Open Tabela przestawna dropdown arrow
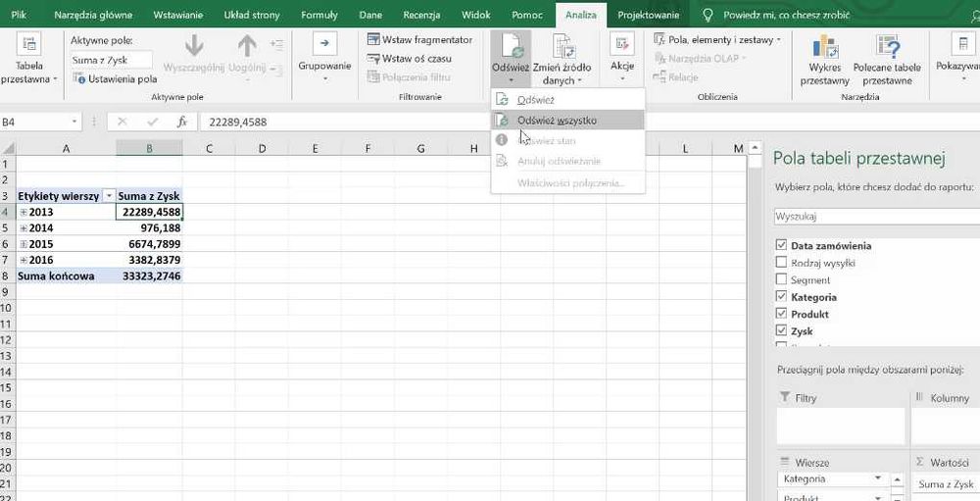Screen dimensions: 980x501 tap(55, 79)
